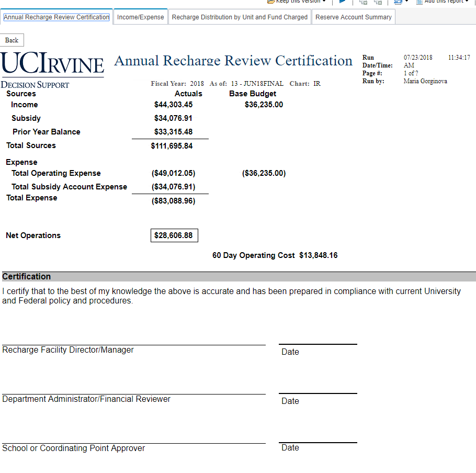Click the As of 13 - JUN18FINAL text
This screenshot has height=473, width=476.
point(246,84)
